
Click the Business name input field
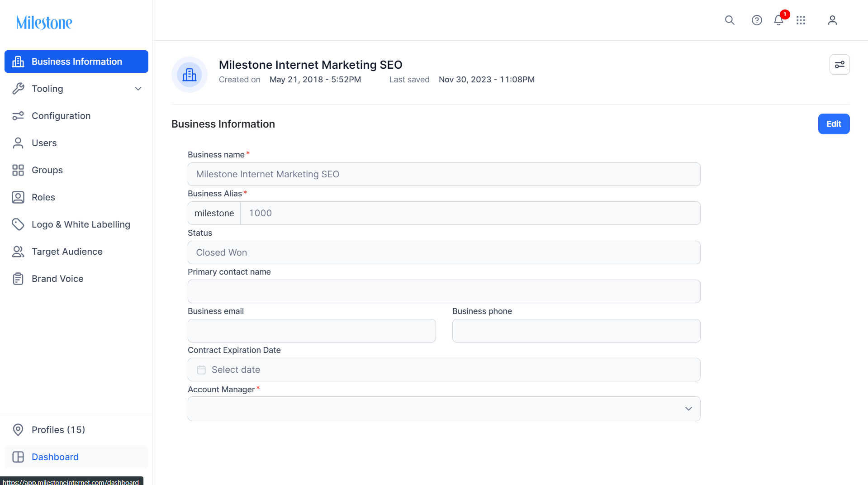coord(444,174)
